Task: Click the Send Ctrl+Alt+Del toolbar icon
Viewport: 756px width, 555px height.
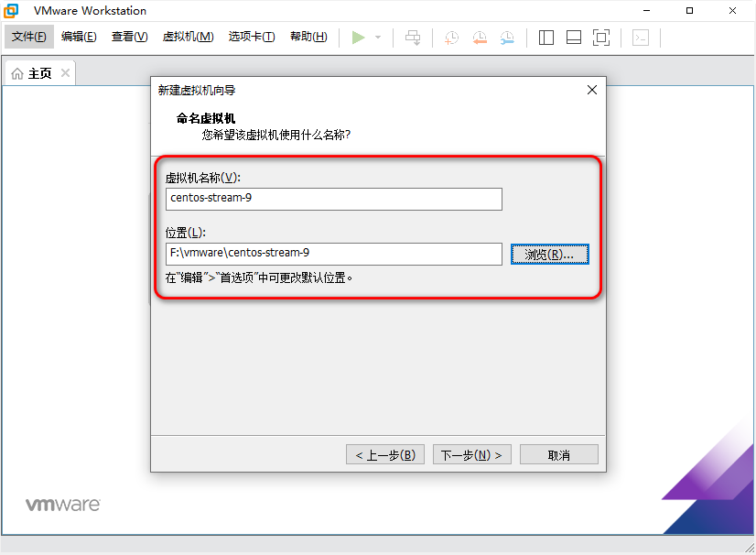Action: click(413, 38)
